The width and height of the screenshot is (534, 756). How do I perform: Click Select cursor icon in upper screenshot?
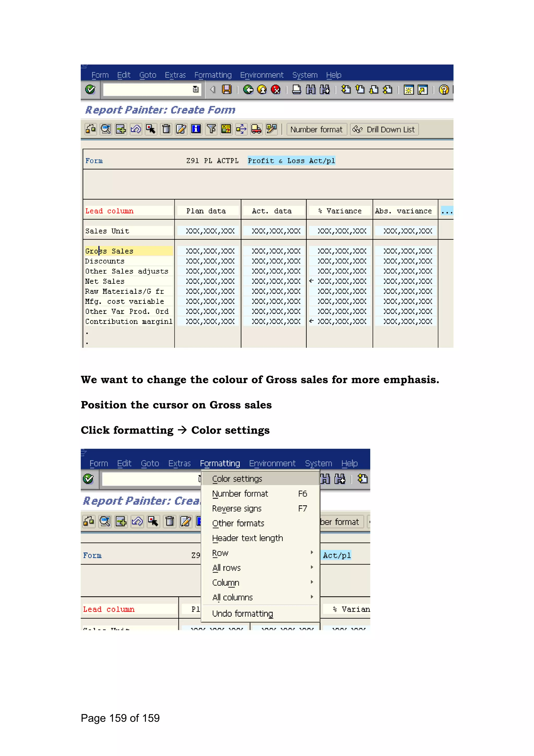coord(151,129)
